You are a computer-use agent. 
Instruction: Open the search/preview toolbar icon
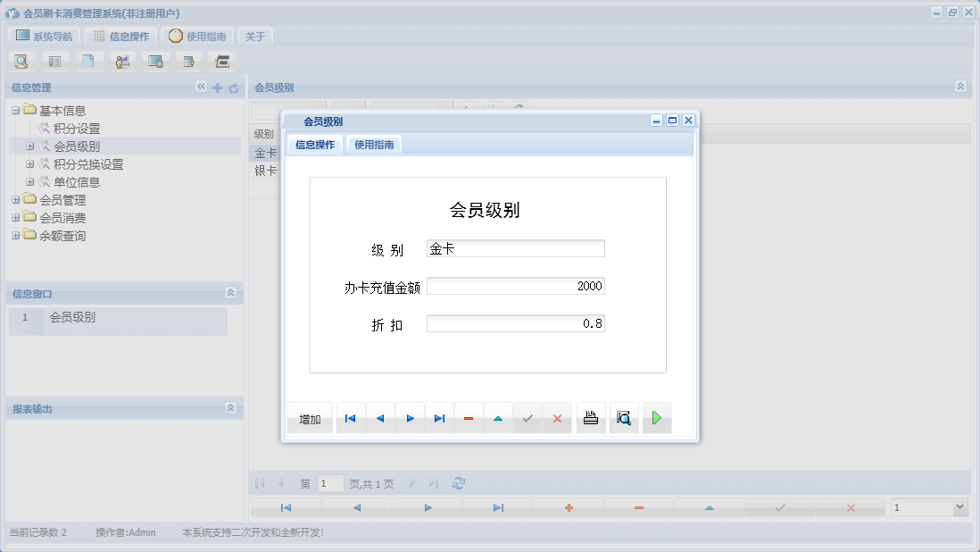pos(21,61)
